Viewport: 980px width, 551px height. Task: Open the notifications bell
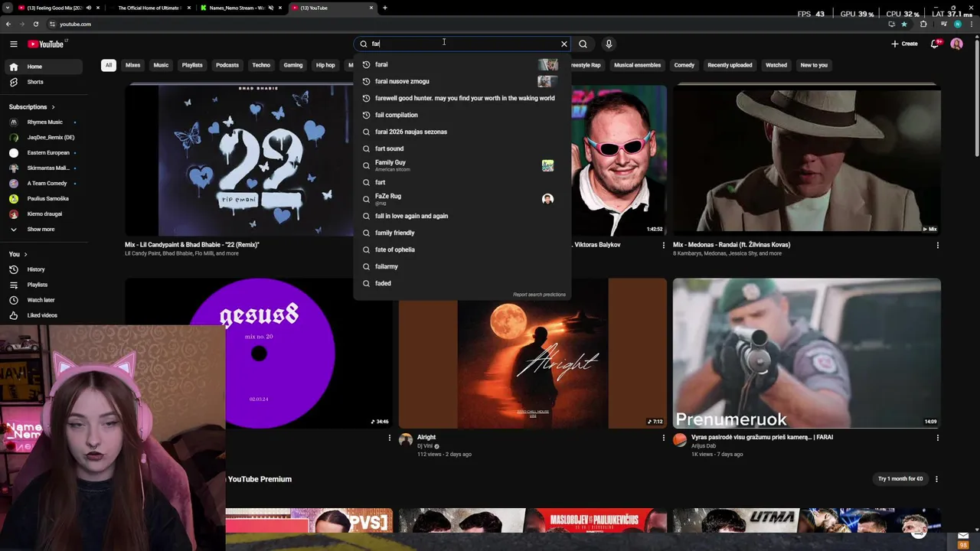tap(935, 44)
